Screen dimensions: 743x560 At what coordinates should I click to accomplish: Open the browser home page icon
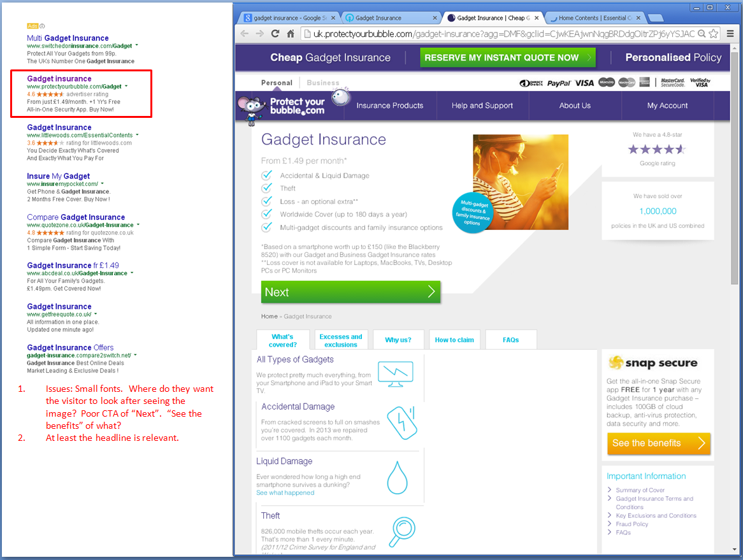coord(291,34)
